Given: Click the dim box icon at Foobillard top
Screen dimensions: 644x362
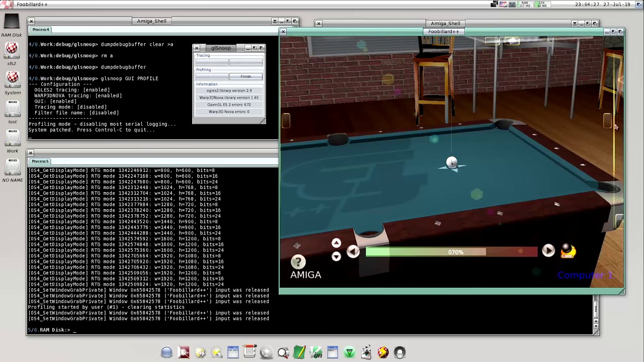Looking at the screenshot, I should [x=492, y=41].
